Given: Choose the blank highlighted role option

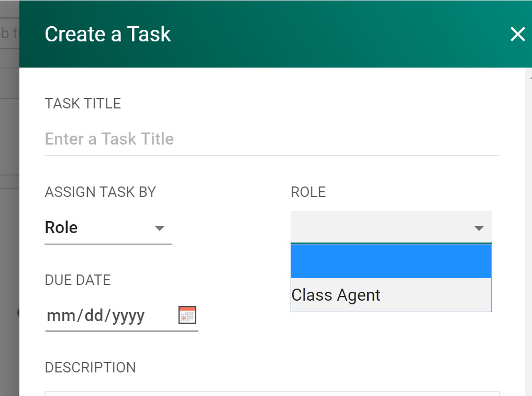Looking at the screenshot, I should 391,261.
